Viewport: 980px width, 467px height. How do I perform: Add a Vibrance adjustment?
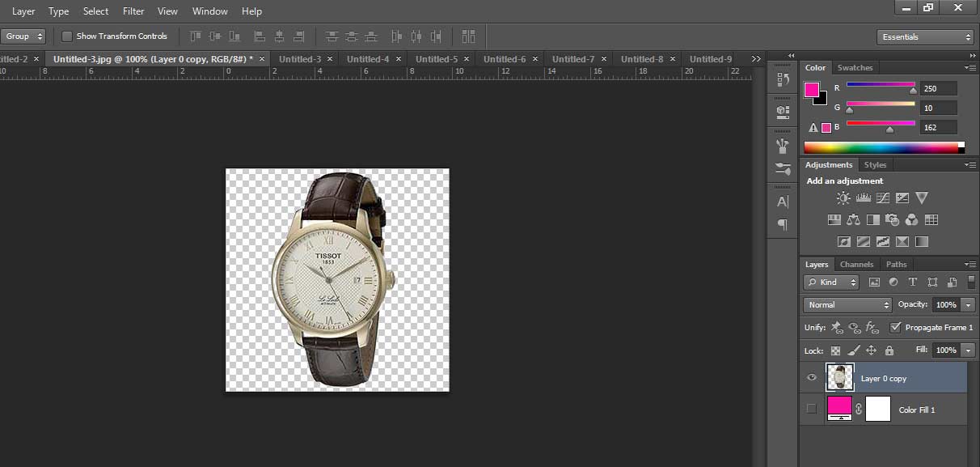click(x=921, y=197)
